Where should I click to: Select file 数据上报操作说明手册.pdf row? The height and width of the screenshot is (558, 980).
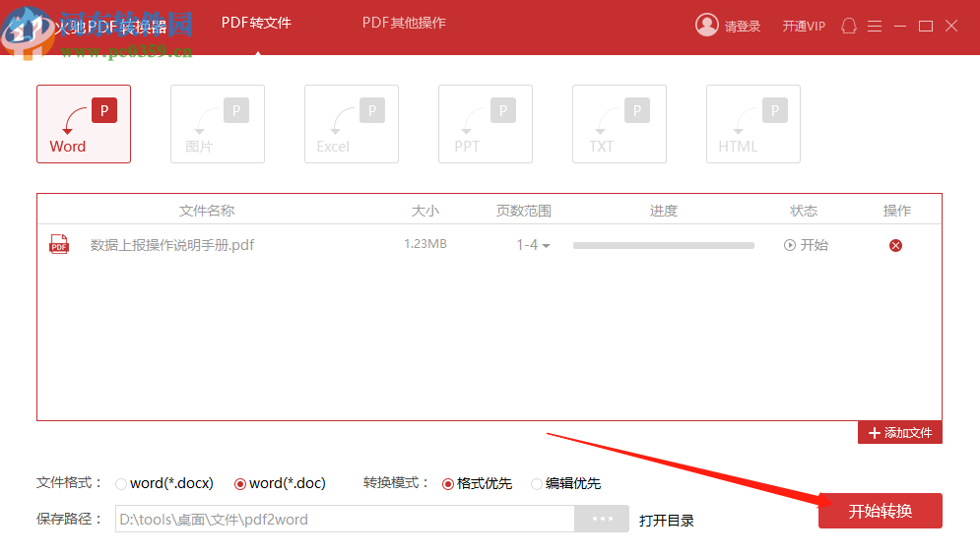point(490,245)
